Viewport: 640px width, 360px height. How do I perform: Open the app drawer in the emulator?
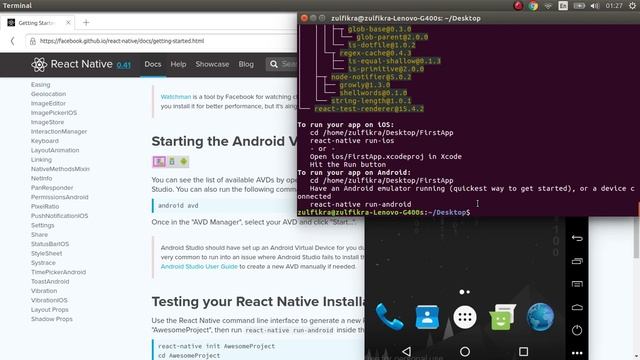click(464, 317)
